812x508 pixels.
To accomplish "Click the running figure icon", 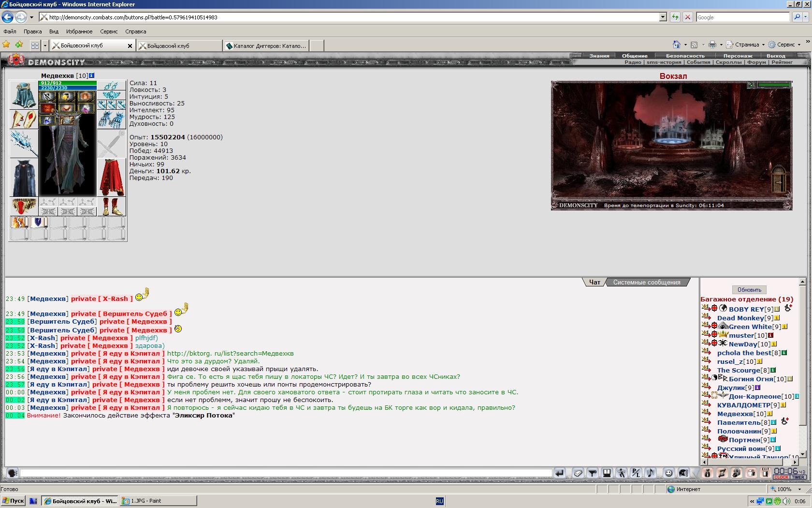I will 622,473.
